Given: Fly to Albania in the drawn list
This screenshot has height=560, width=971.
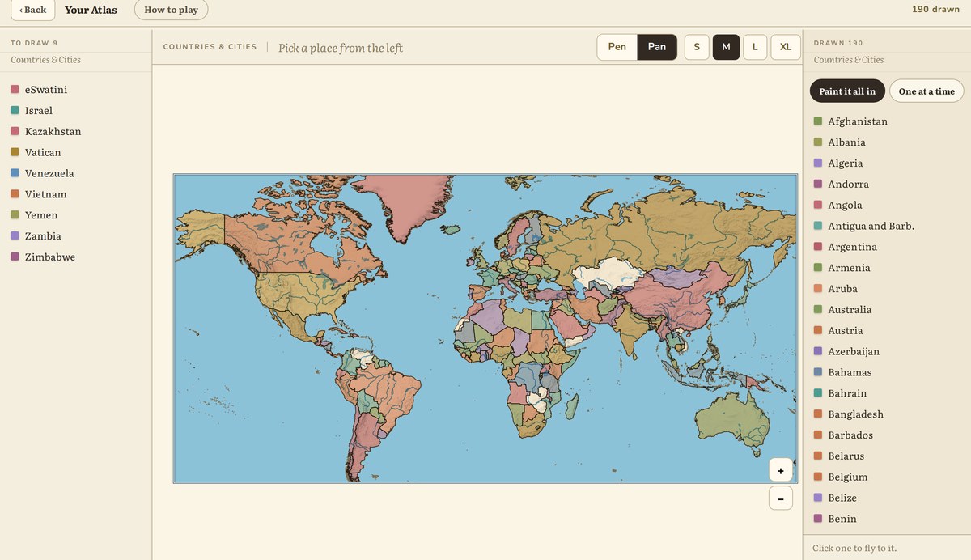Looking at the screenshot, I should tap(887, 142).
